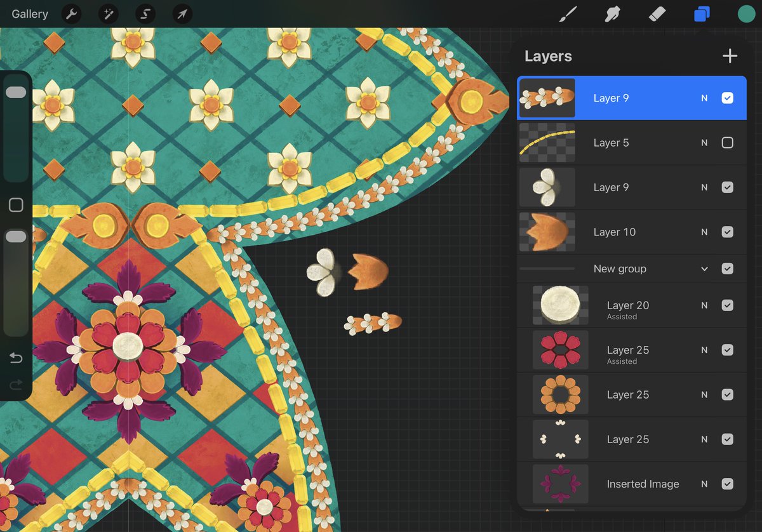Collapse New group with chevron

[x=704, y=269]
